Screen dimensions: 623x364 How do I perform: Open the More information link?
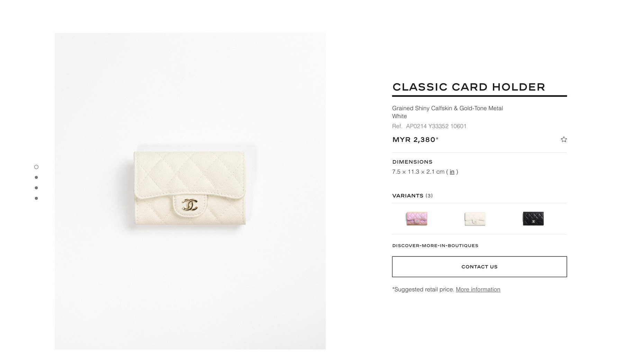(478, 289)
